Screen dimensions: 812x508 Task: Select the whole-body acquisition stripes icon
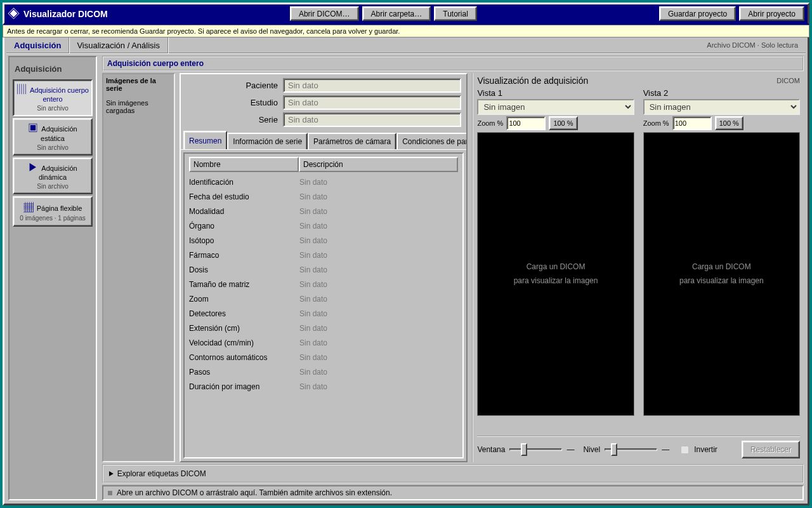22,90
